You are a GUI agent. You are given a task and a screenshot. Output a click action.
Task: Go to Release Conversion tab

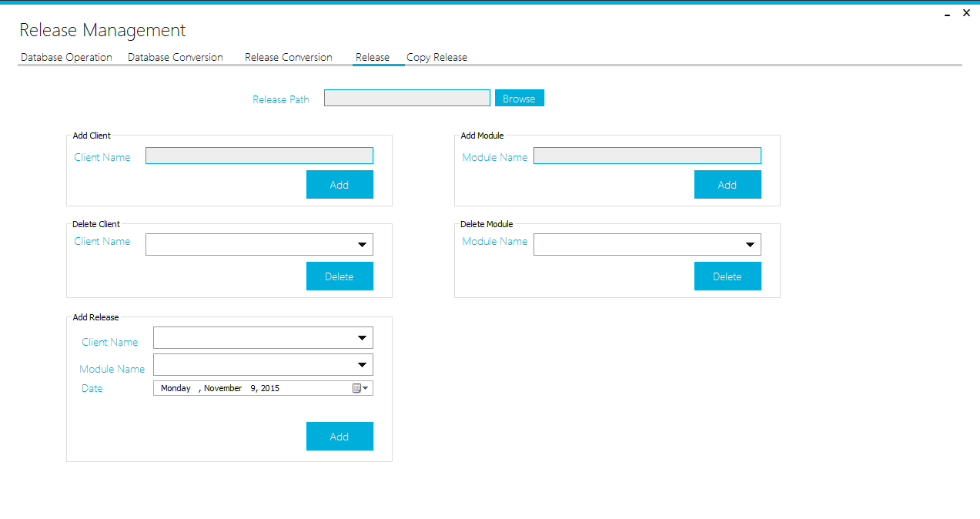[x=289, y=58]
